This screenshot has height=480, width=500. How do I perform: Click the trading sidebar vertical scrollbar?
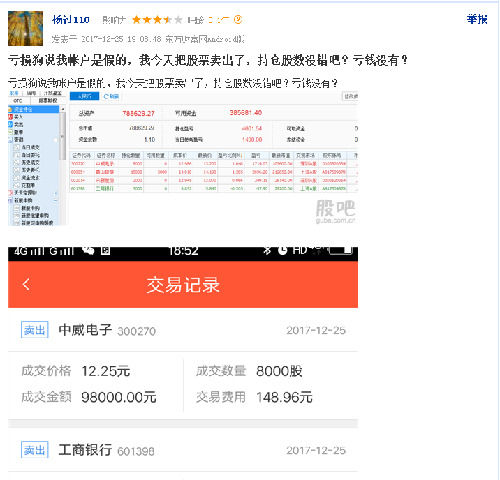coord(62,136)
